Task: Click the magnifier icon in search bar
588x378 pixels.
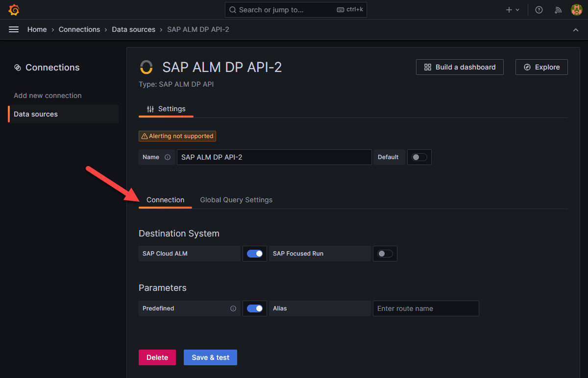Action: tap(233, 10)
